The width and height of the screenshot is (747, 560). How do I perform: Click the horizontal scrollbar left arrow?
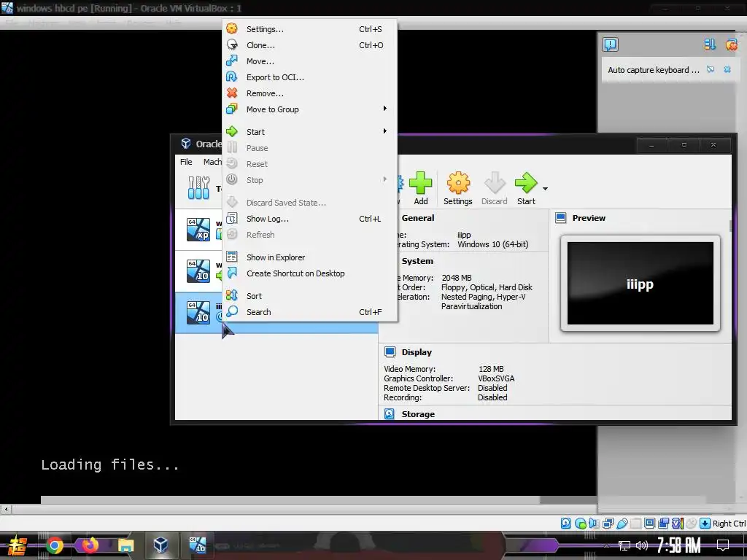coord(6,509)
